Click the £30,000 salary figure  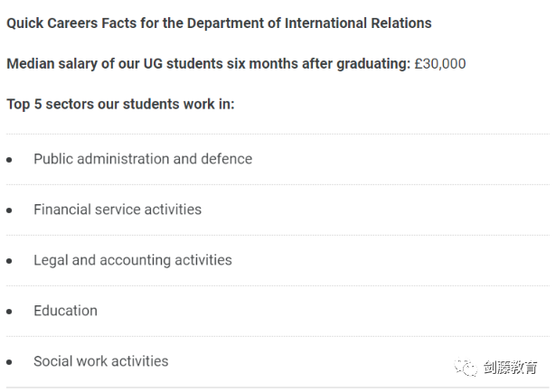point(440,64)
